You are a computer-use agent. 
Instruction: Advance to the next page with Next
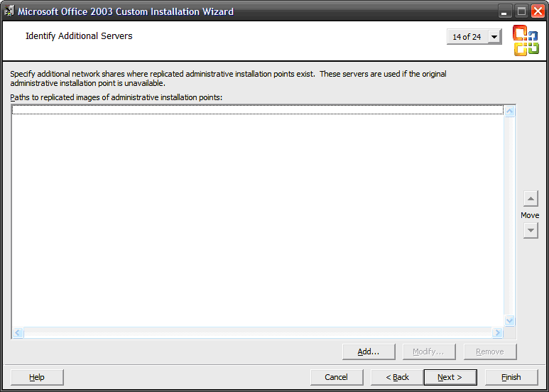450,377
